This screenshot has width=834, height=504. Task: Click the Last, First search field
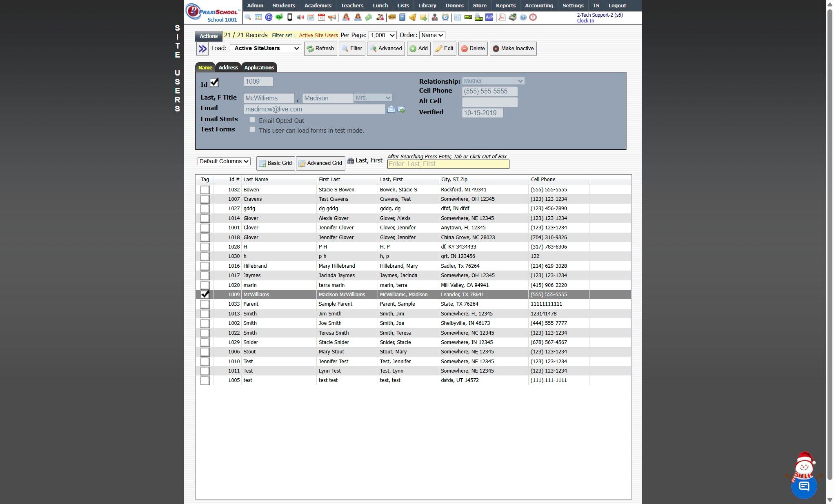[x=448, y=164]
